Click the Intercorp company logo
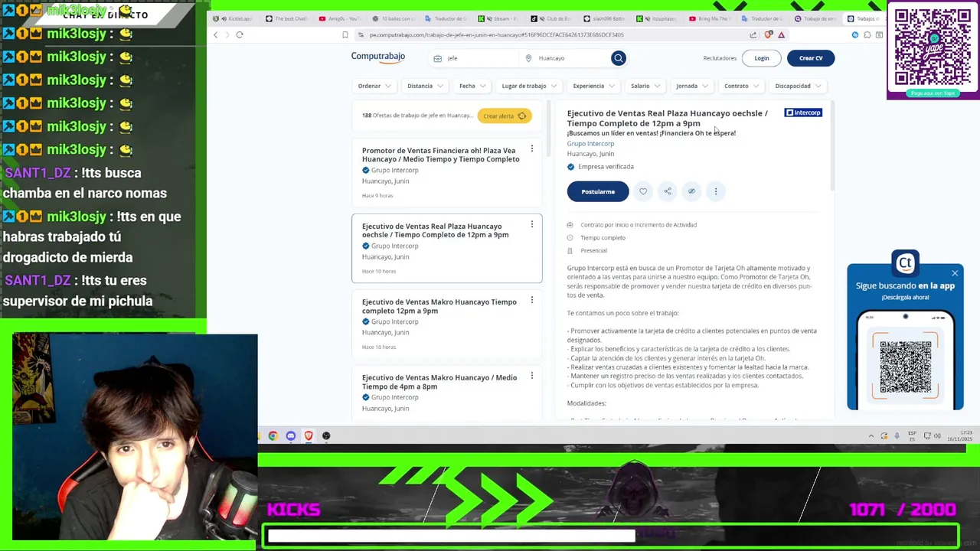The height and width of the screenshot is (551, 980). pyautogui.click(x=803, y=112)
